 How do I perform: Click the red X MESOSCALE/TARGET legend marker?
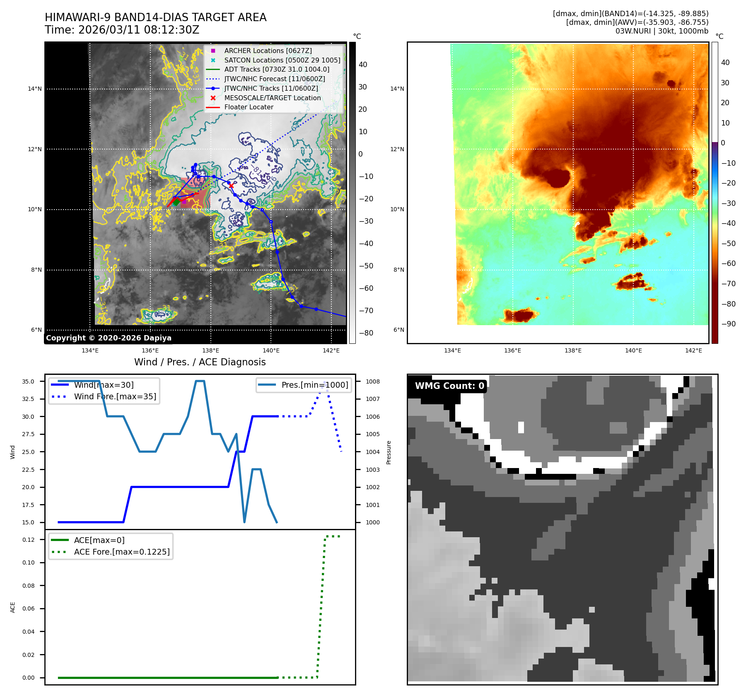pyautogui.click(x=213, y=98)
